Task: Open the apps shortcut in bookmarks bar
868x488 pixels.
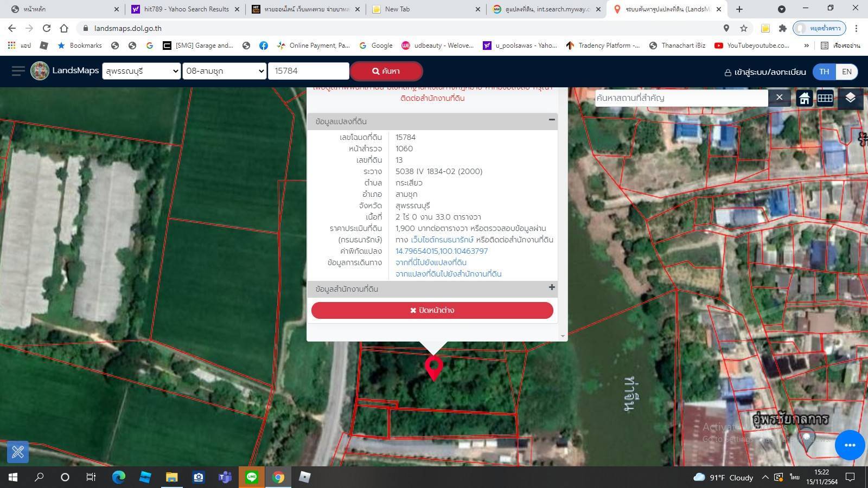Action: [x=19, y=46]
